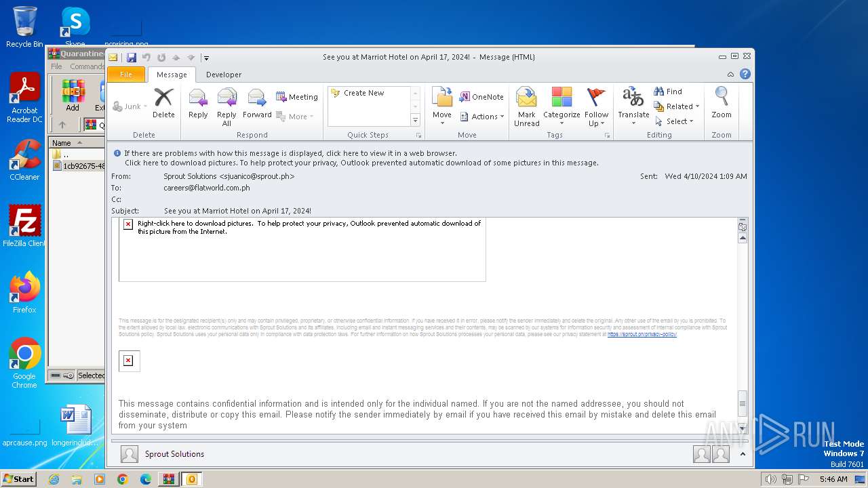
Task: Click the 5:46 AM taskbar clock
Action: (x=833, y=479)
